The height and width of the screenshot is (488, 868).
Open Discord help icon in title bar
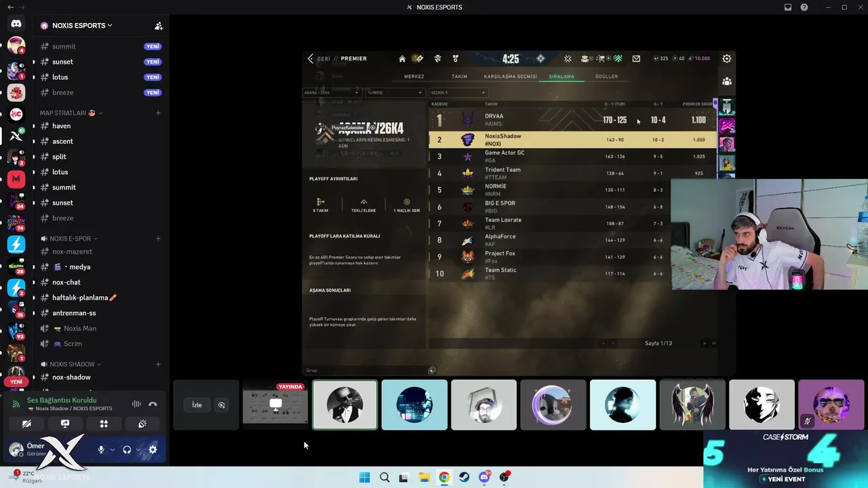click(804, 7)
